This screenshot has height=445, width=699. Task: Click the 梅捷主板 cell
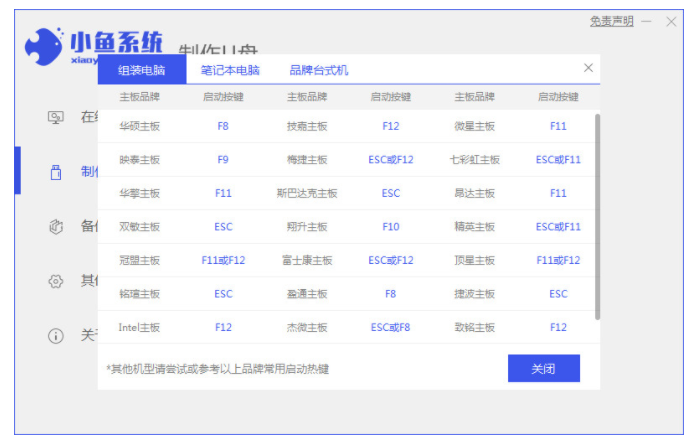pyautogui.click(x=307, y=160)
